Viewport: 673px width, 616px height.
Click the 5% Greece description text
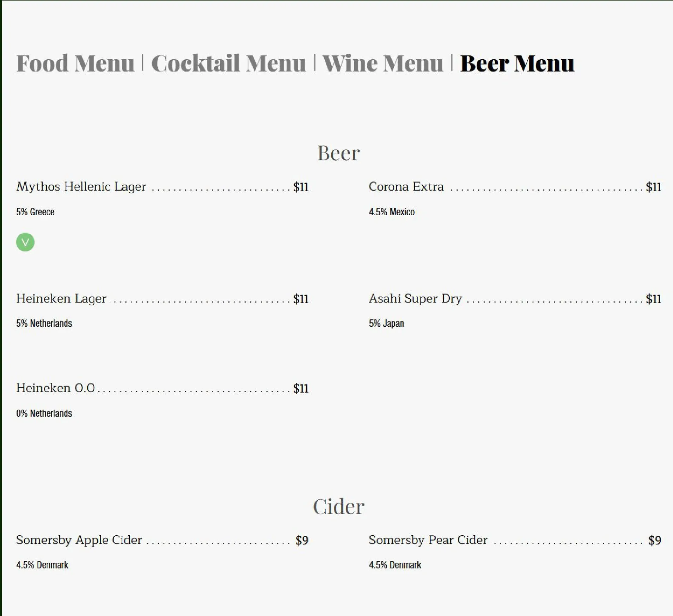pos(35,212)
